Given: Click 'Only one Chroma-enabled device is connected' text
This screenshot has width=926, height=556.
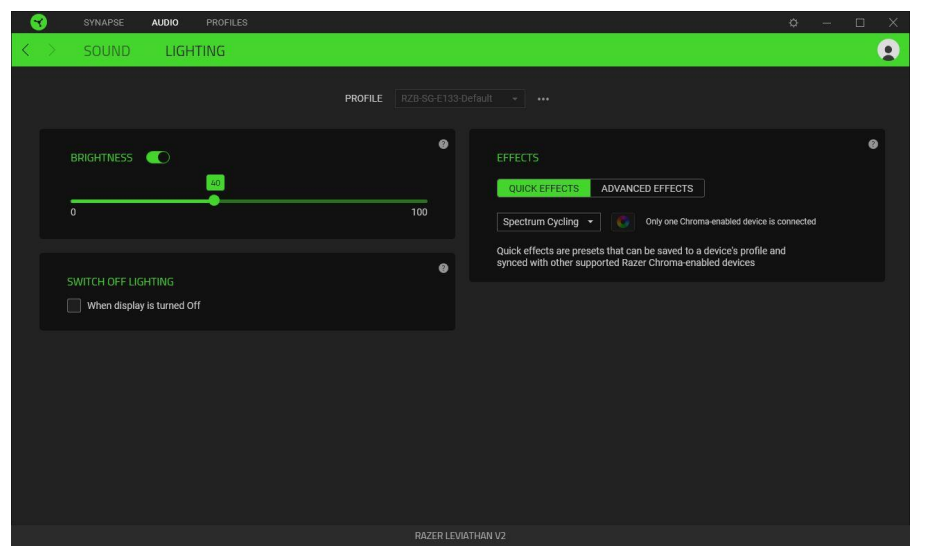Looking at the screenshot, I should pyautogui.click(x=731, y=222).
